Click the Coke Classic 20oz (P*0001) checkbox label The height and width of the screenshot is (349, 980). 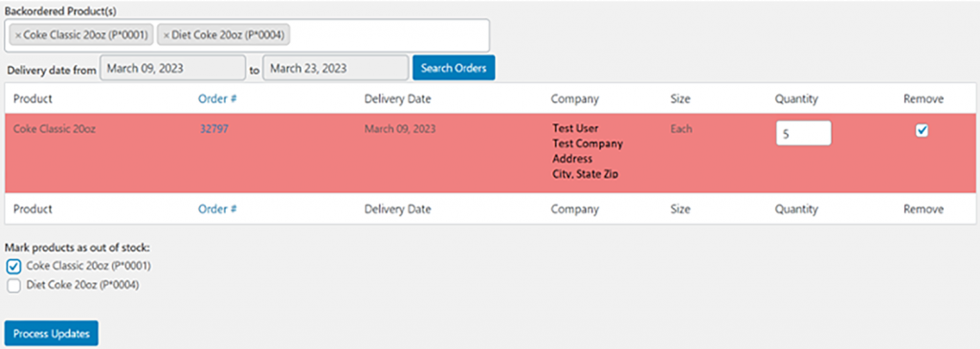(x=88, y=266)
